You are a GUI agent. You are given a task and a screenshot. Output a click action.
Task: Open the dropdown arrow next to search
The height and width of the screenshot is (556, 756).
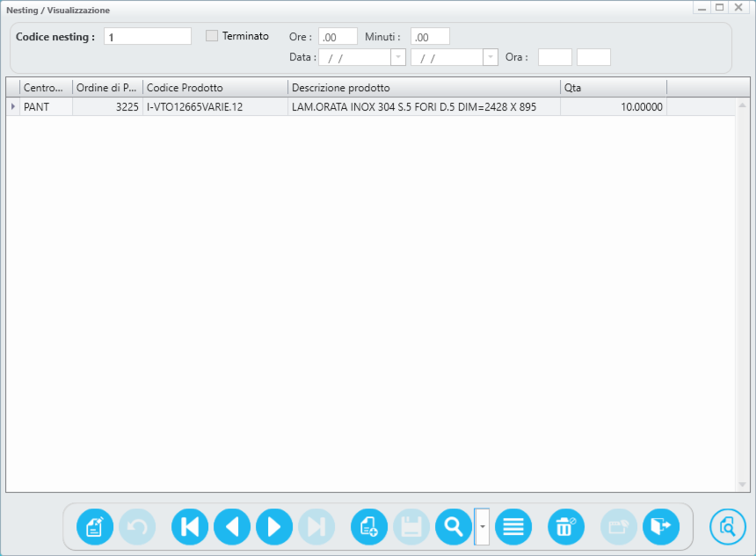click(x=482, y=527)
